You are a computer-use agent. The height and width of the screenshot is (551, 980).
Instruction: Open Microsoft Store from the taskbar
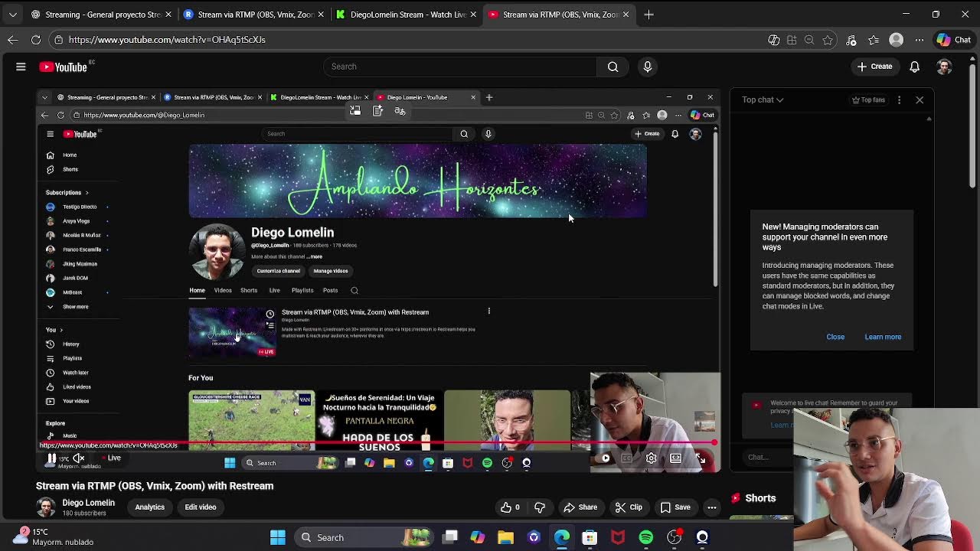[x=590, y=537]
